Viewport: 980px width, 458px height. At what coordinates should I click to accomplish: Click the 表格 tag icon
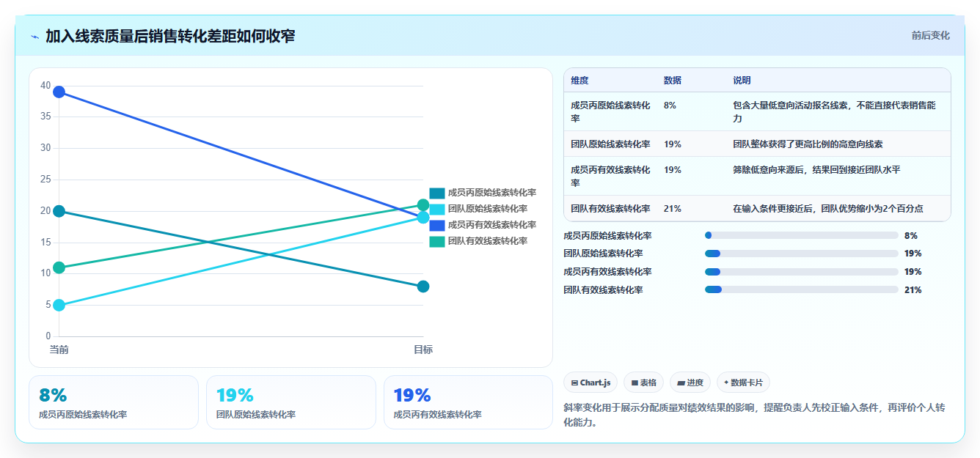[635, 383]
